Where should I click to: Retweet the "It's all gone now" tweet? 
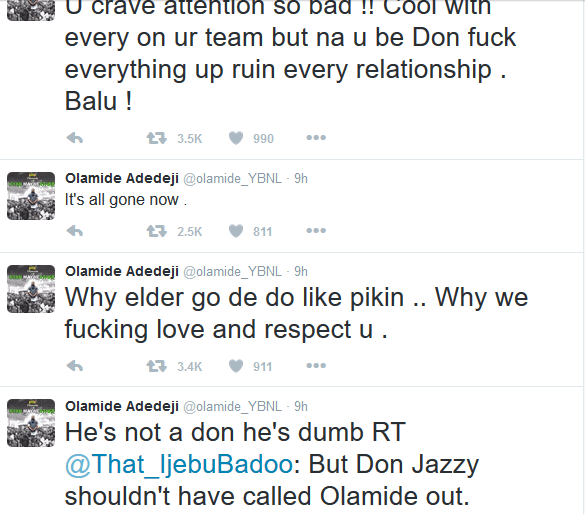156,231
